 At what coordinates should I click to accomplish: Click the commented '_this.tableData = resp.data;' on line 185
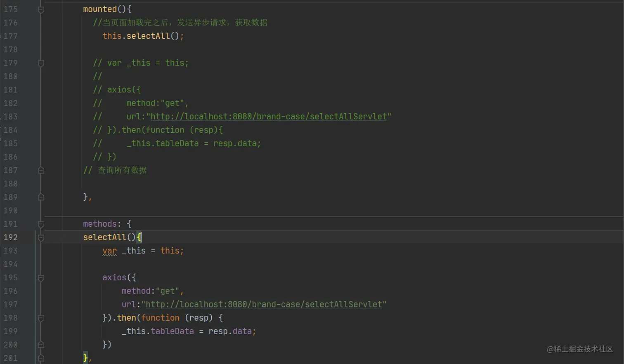point(194,143)
